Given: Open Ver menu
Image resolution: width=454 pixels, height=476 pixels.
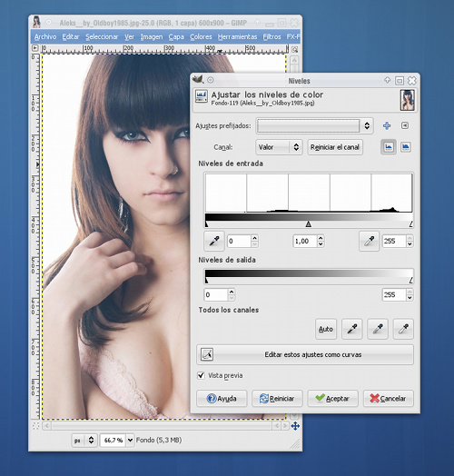Looking at the screenshot, I should (x=129, y=36).
